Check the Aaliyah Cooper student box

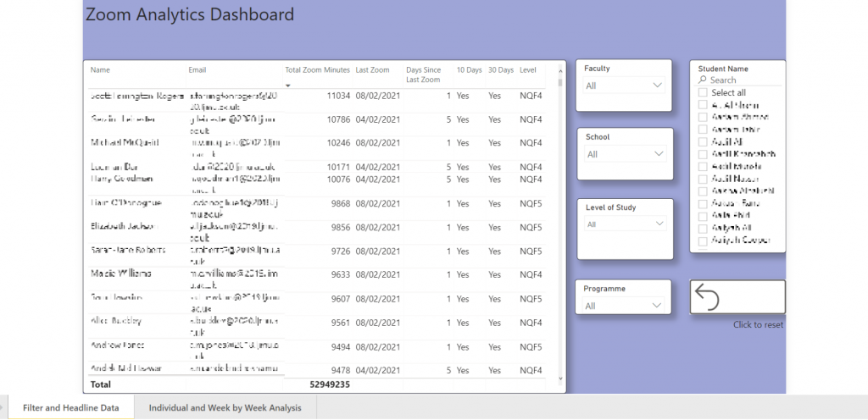(703, 240)
